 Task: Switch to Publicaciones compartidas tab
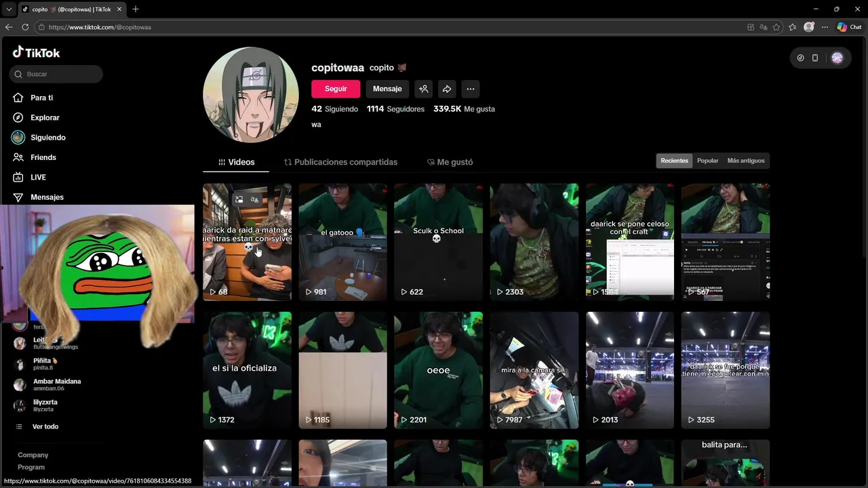coord(340,162)
